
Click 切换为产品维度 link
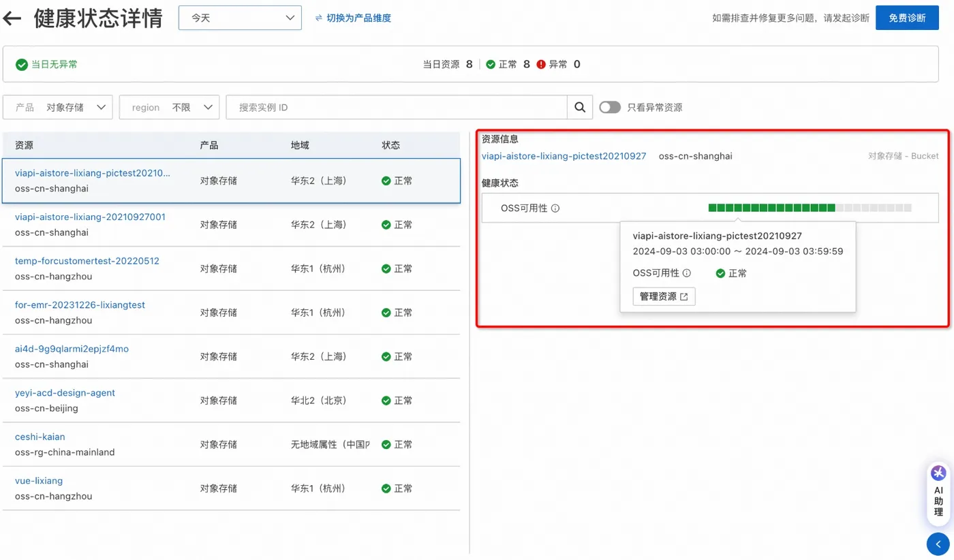tap(358, 18)
